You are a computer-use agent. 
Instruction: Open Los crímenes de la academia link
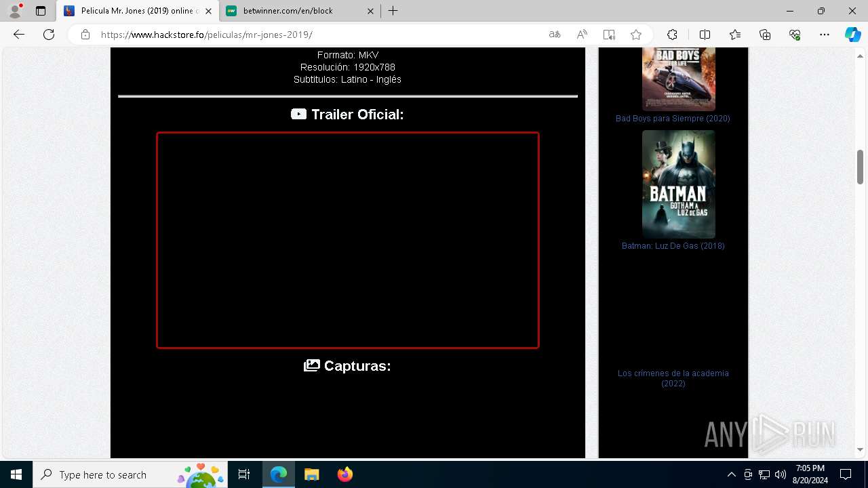click(673, 378)
